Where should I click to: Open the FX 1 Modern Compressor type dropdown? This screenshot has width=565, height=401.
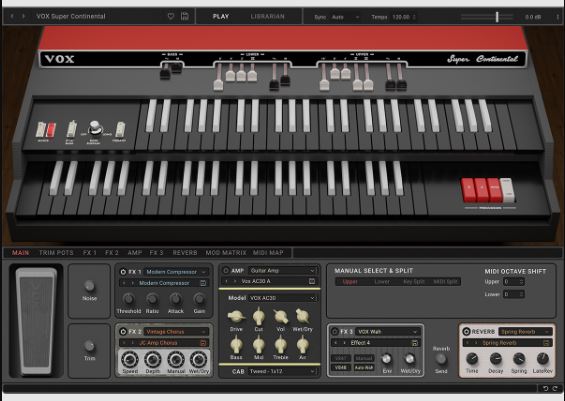click(x=176, y=272)
